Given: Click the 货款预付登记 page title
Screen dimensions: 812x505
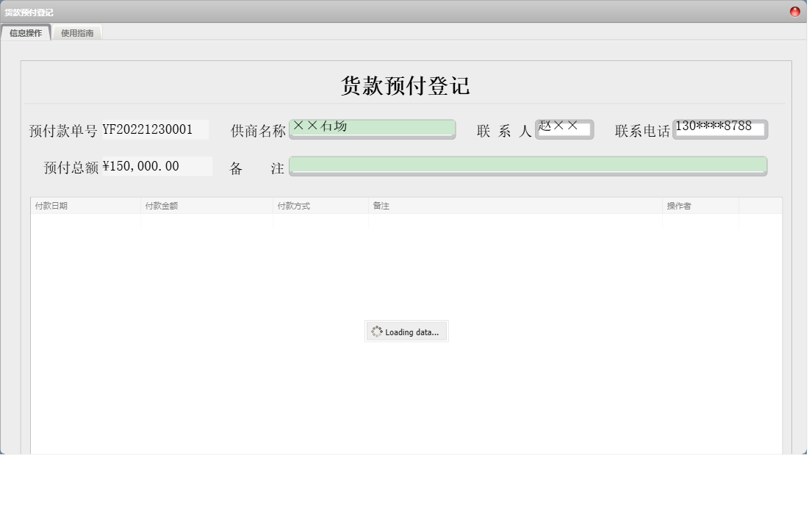Looking at the screenshot, I should (406, 86).
